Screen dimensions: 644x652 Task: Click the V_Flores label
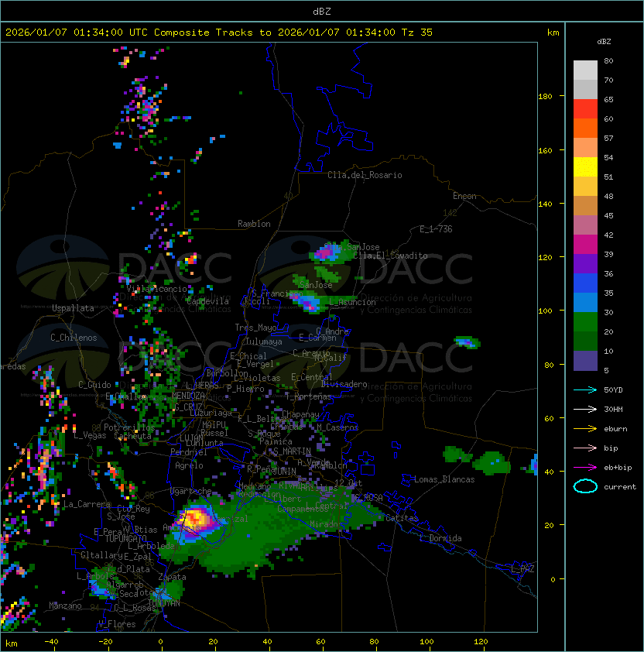point(117,624)
